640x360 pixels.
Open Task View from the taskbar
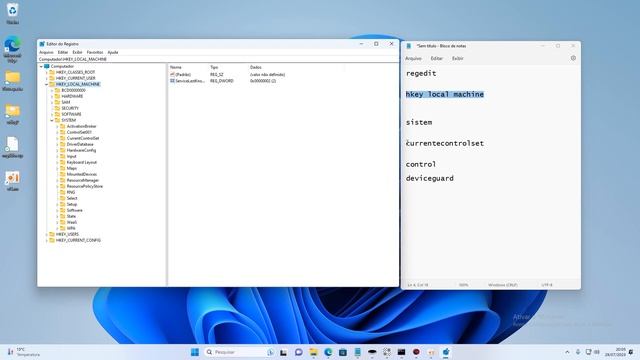click(x=283, y=352)
